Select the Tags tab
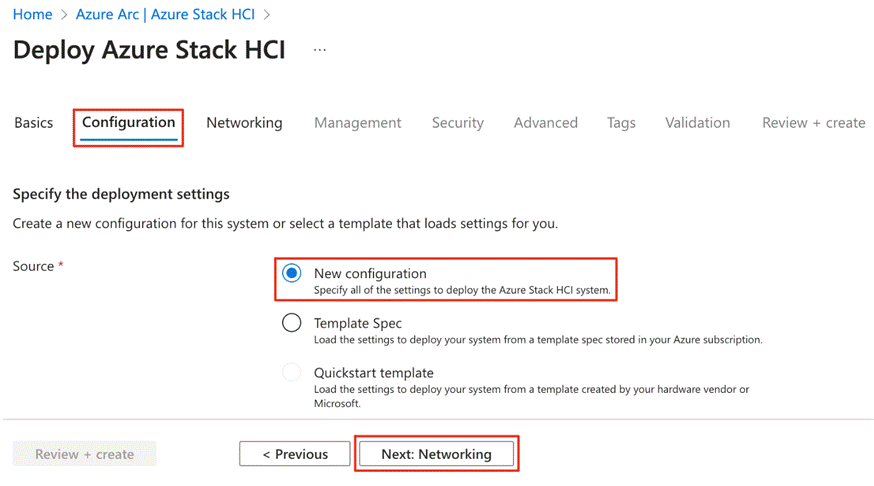Image resolution: width=874 pixels, height=486 pixels. coord(621,123)
